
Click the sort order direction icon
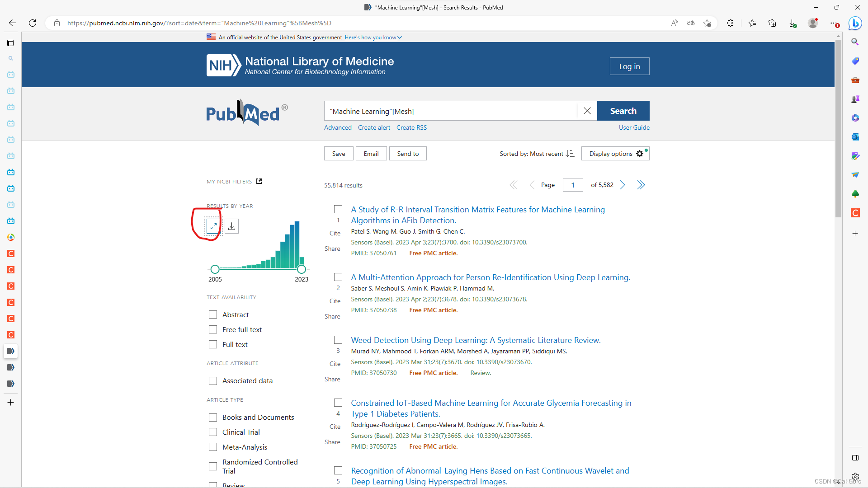coord(570,154)
